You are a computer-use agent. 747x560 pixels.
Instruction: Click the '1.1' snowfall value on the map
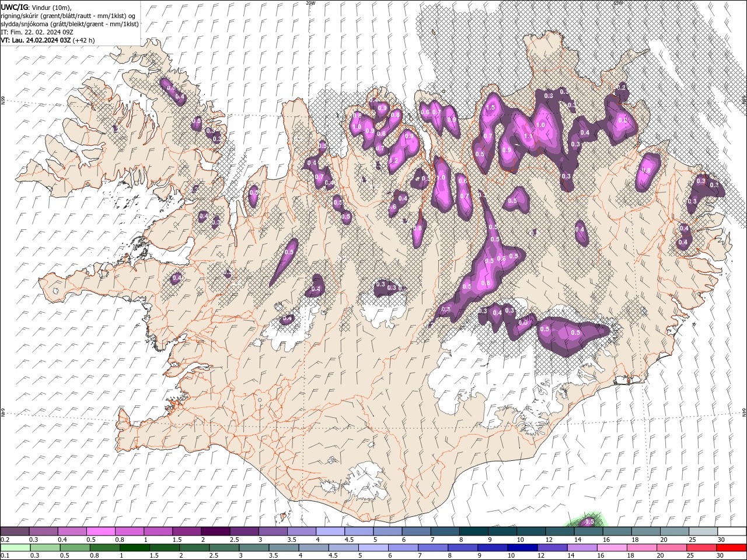528,136
